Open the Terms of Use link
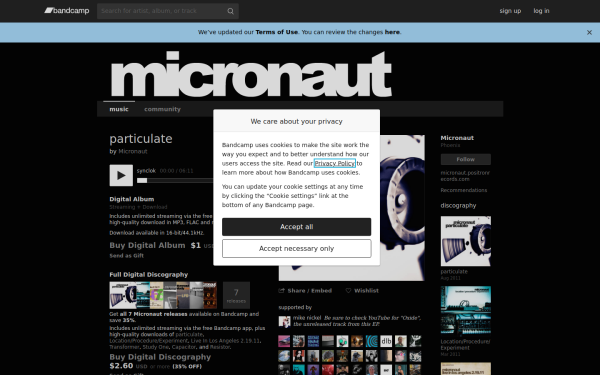This screenshot has width=600, height=375. pyautogui.click(x=277, y=32)
